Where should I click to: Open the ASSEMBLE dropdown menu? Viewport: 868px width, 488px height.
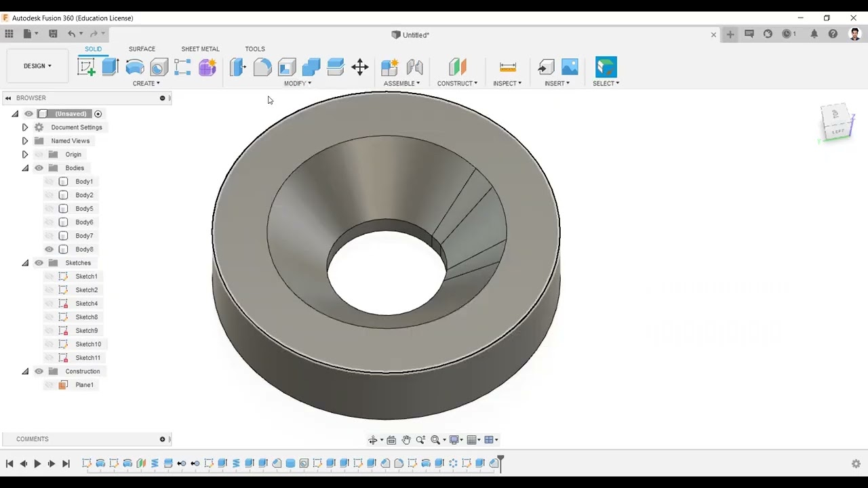pyautogui.click(x=401, y=83)
